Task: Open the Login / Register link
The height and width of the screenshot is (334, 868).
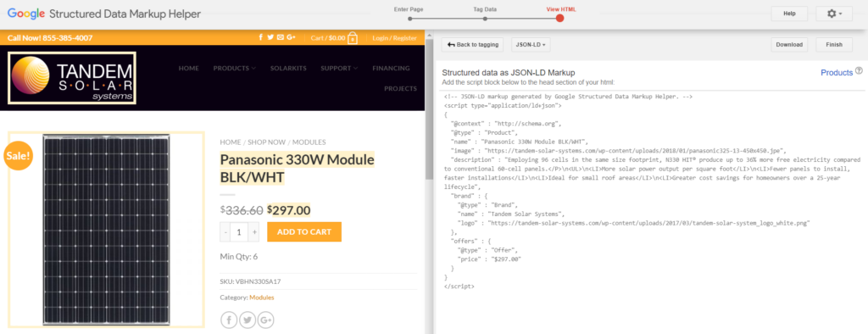Action: point(394,38)
